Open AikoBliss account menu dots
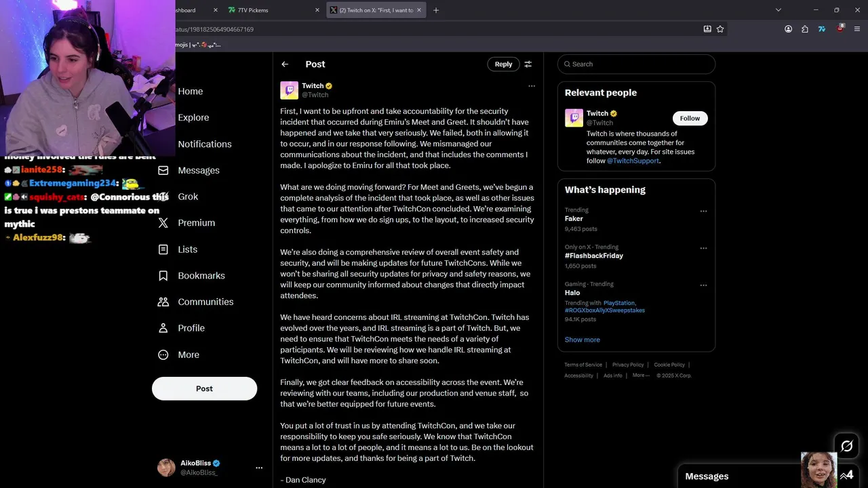868x488 pixels. tap(259, 468)
